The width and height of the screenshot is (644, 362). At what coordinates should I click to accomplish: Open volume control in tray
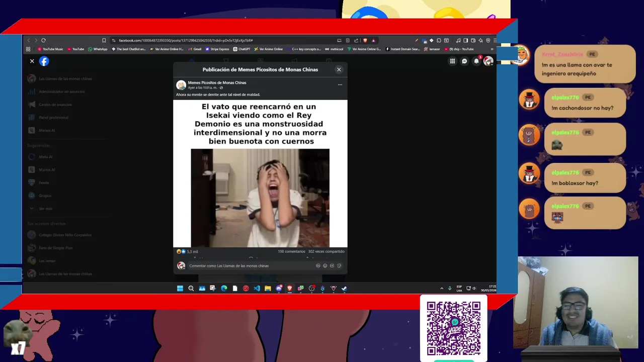click(474, 289)
